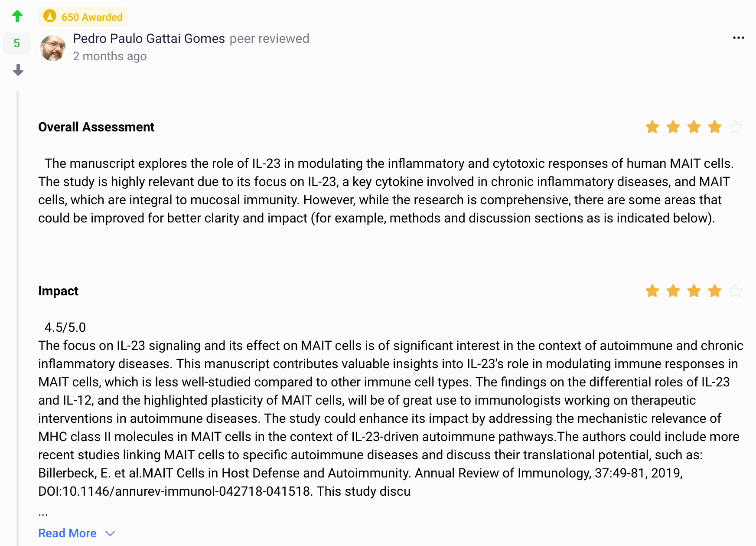This screenshot has width=756, height=546.
Task: Click the Overall Assessment heading
Action: (x=96, y=127)
